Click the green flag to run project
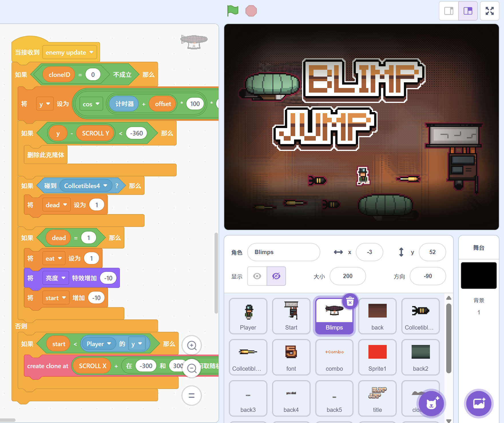 click(x=233, y=11)
